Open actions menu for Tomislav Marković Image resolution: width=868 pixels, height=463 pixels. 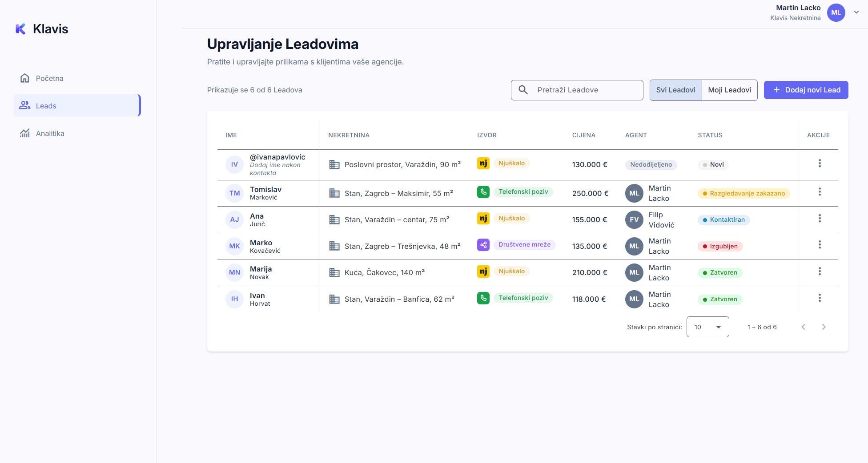pos(820,192)
